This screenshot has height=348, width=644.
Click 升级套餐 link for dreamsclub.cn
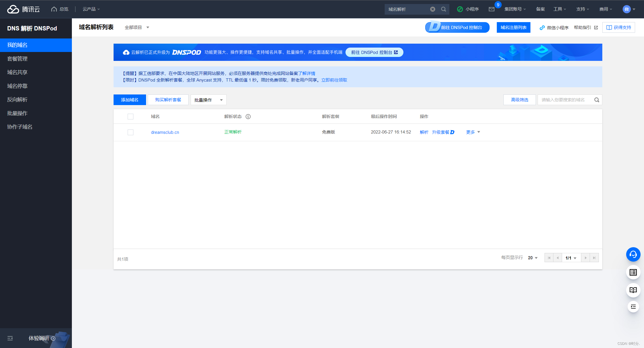tap(443, 132)
